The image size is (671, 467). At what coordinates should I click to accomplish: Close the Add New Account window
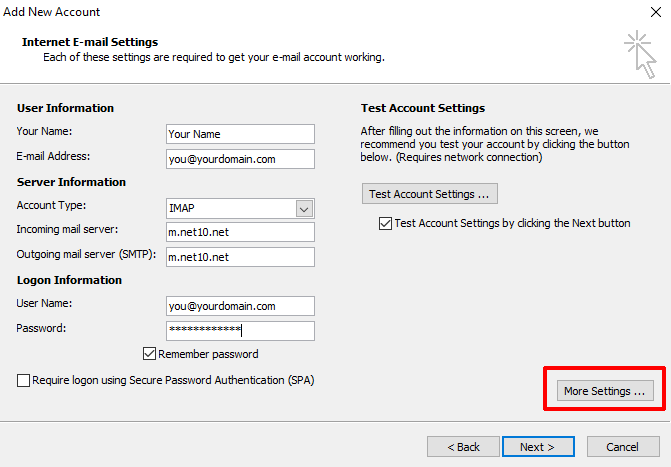(x=656, y=12)
